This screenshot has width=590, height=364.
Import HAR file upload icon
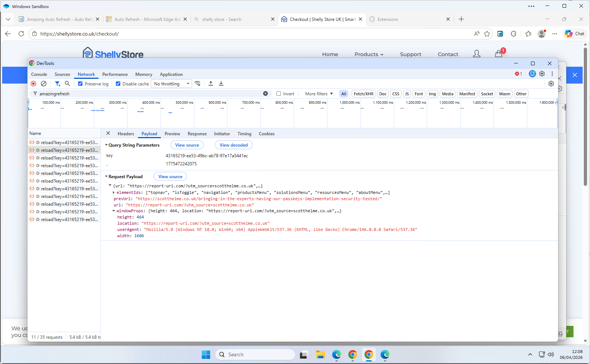click(x=211, y=84)
